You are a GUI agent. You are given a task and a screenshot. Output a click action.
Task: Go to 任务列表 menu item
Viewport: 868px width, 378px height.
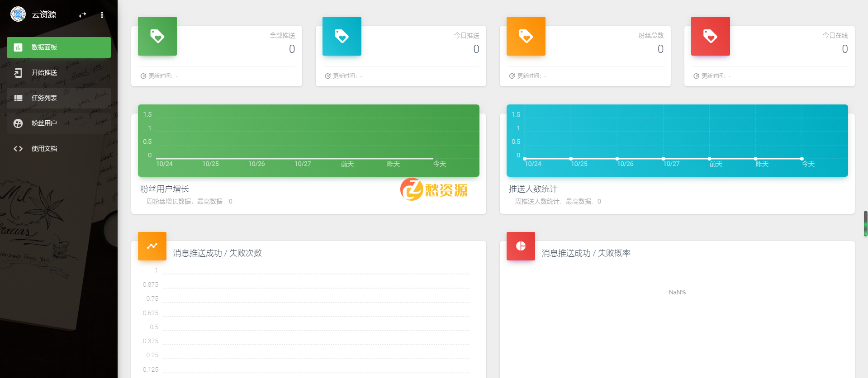tap(59, 98)
